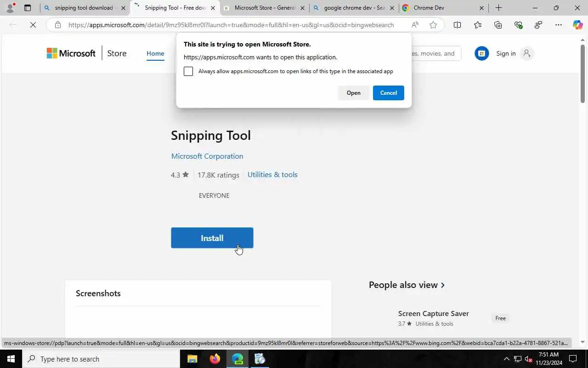588x368 pixels.
Task: Show hidden system tray icons
Action: [x=507, y=359]
